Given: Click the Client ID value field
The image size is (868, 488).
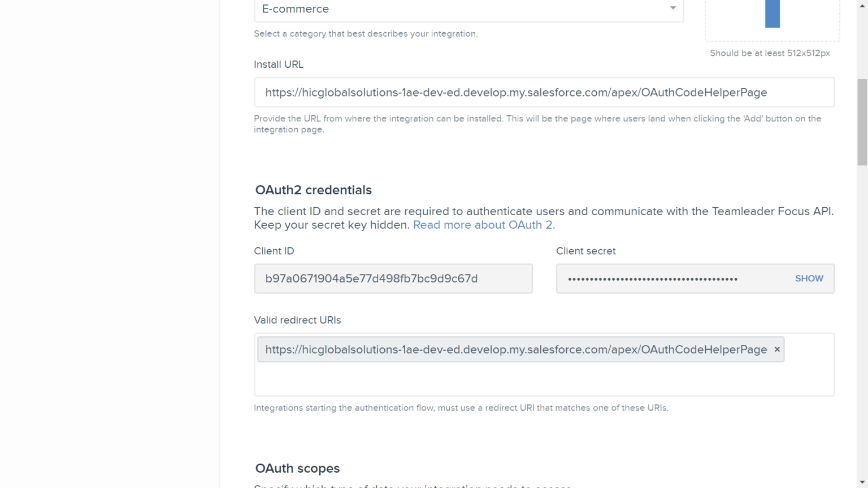Looking at the screenshot, I should tap(393, 278).
